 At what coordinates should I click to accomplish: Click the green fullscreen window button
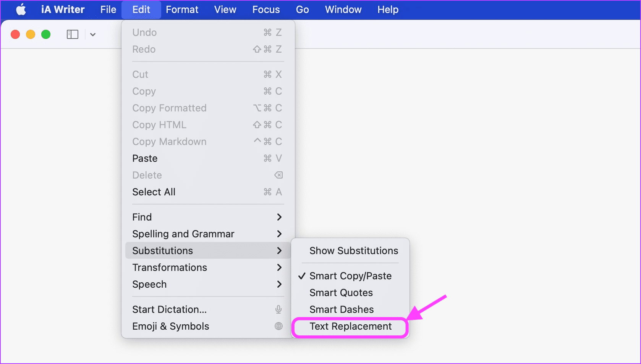(x=46, y=34)
